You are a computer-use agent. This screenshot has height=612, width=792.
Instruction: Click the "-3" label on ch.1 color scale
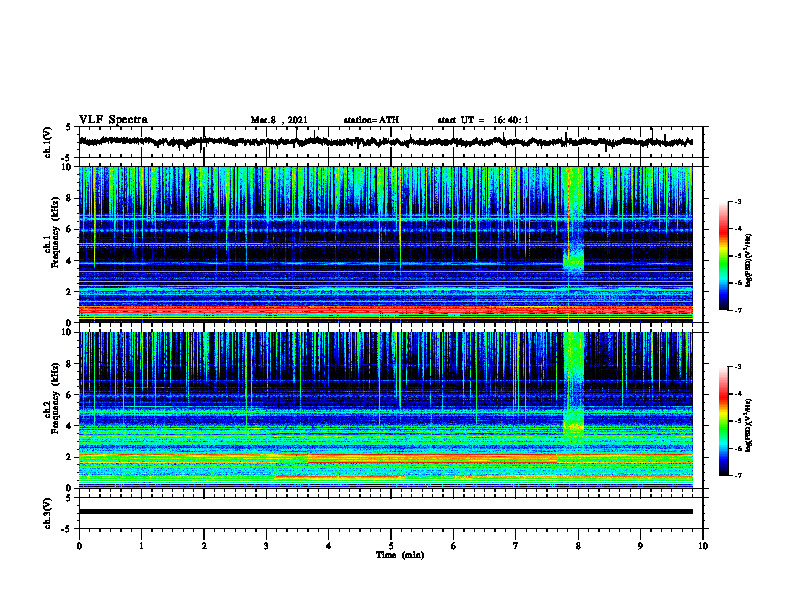(737, 201)
